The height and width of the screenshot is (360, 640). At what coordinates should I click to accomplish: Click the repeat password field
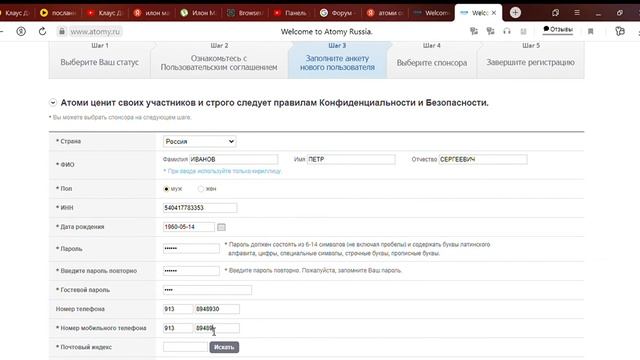click(191, 271)
